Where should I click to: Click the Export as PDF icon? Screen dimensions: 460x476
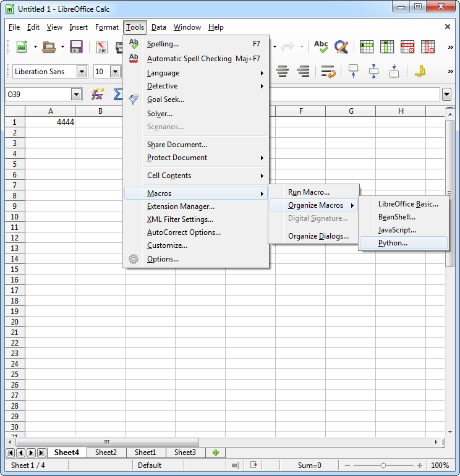[102, 47]
